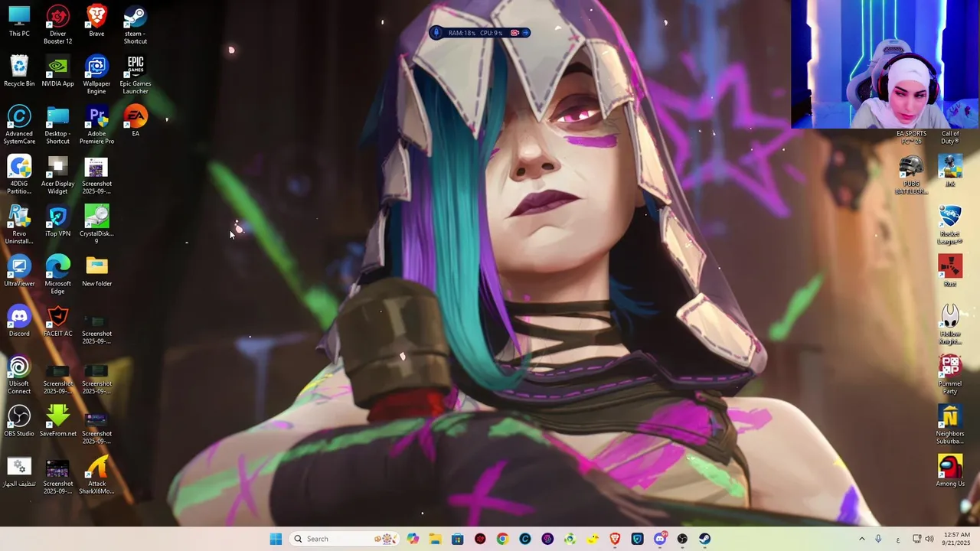Open the Windows Start menu

pyautogui.click(x=276, y=539)
